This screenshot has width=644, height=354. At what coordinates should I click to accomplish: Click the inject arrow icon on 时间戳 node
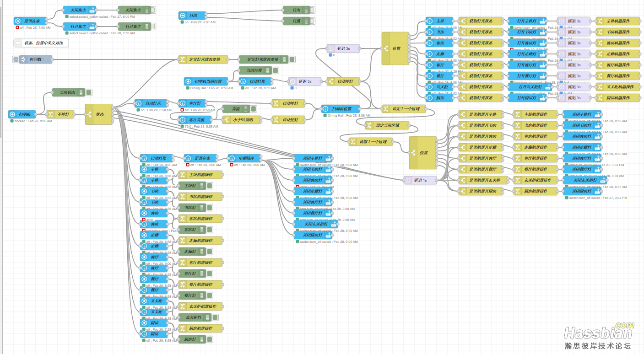[23, 59]
